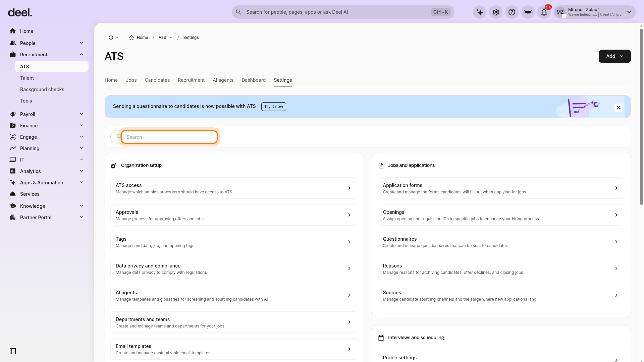Expand the Knowledge menu chevron
Viewport: 644px width, 362px height.
(x=82, y=206)
